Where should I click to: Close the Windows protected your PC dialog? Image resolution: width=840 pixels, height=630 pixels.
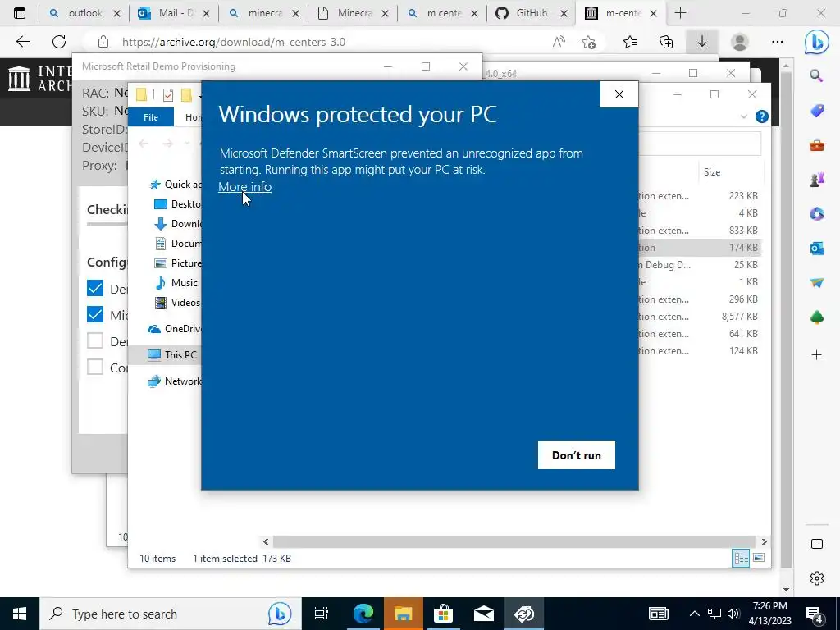coord(619,94)
